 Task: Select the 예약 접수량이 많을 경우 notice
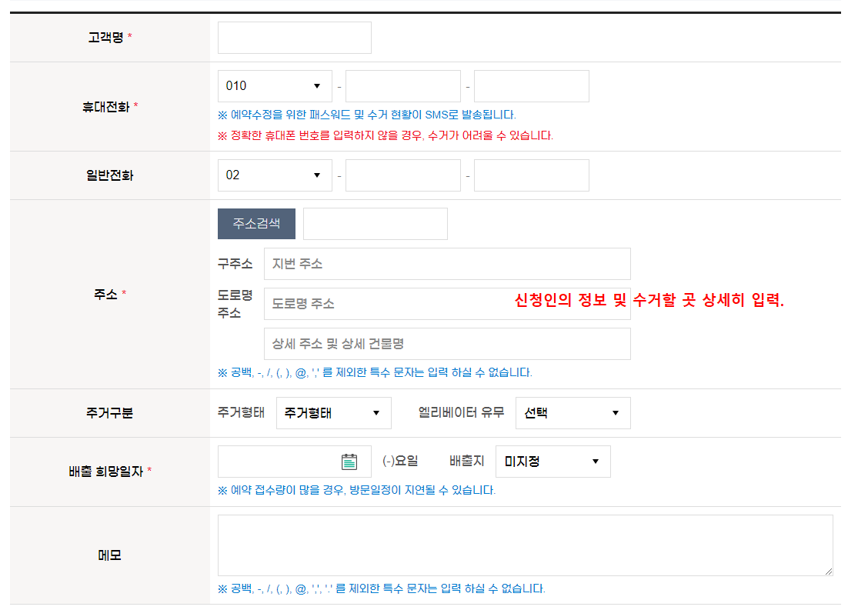coord(356,490)
